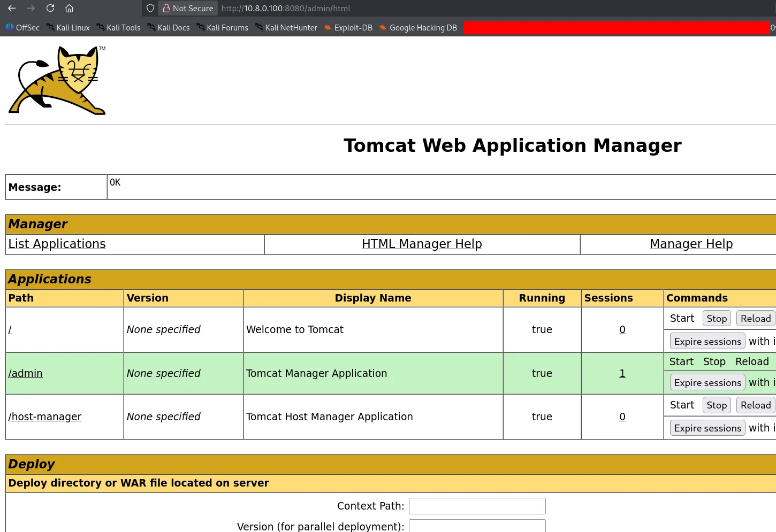Click None specified in the /admin row
Screen dimensions: 776x532
164,373
